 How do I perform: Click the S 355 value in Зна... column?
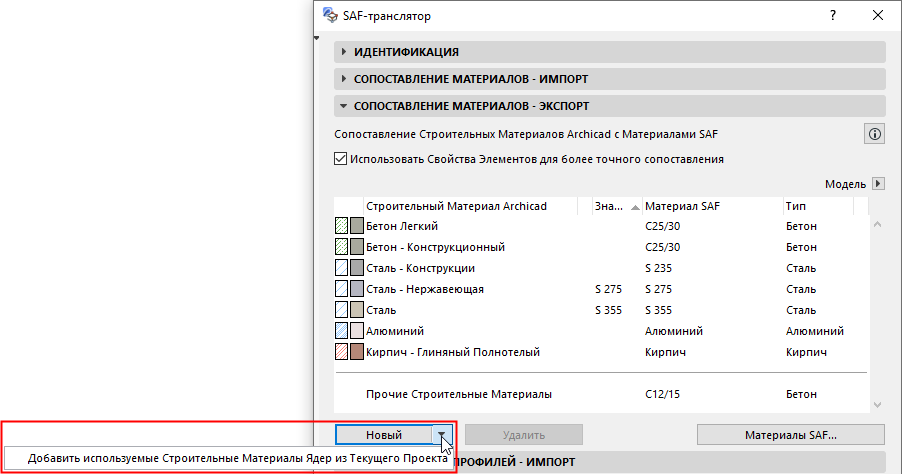tap(609, 310)
